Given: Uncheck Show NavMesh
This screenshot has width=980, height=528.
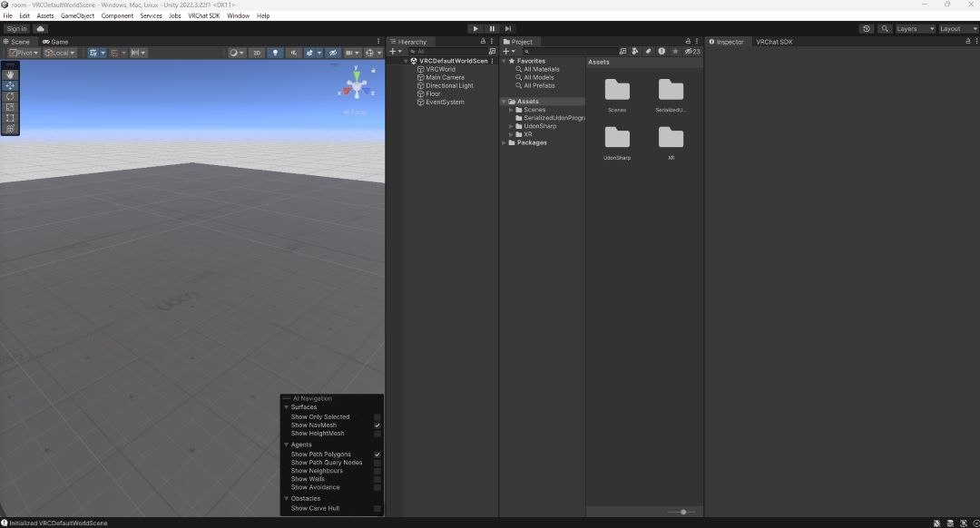Looking at the screenshot, I should [x=377, y=425].
